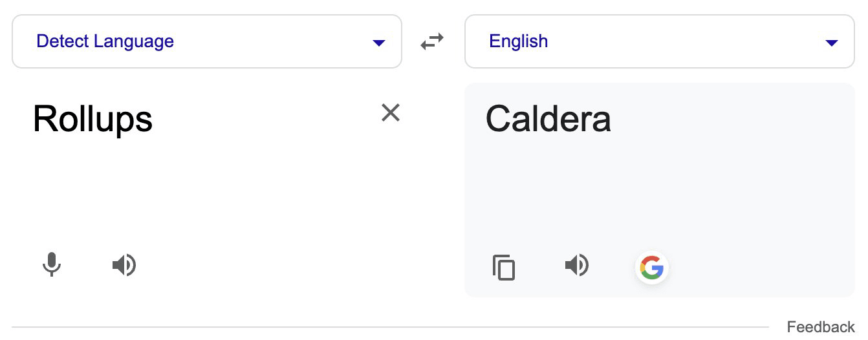
Task: Send feedback via the Feedback link
Action: pos(821,327)
